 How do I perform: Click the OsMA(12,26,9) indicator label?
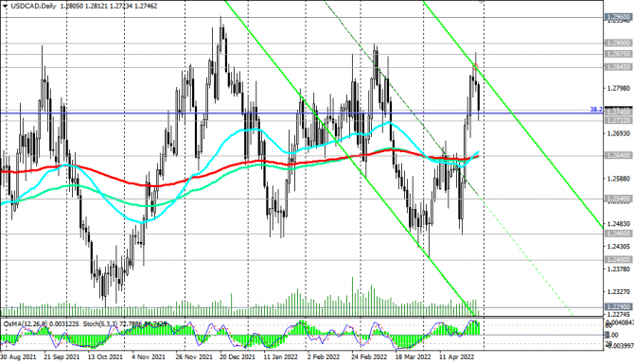(x=25, y=324)
